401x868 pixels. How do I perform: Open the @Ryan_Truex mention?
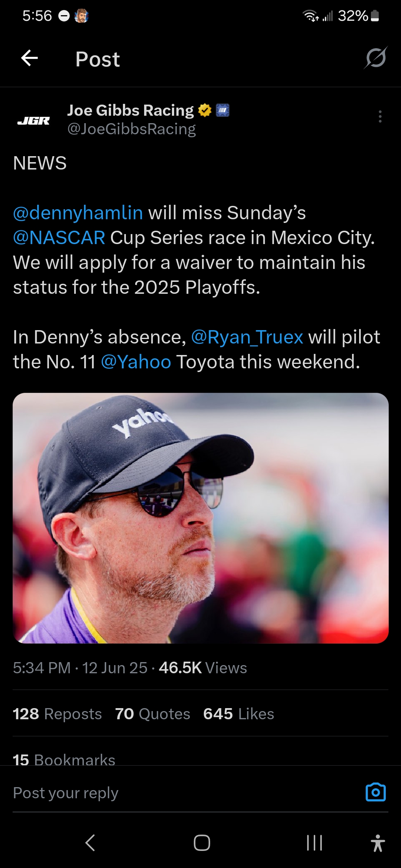(247, 337)
